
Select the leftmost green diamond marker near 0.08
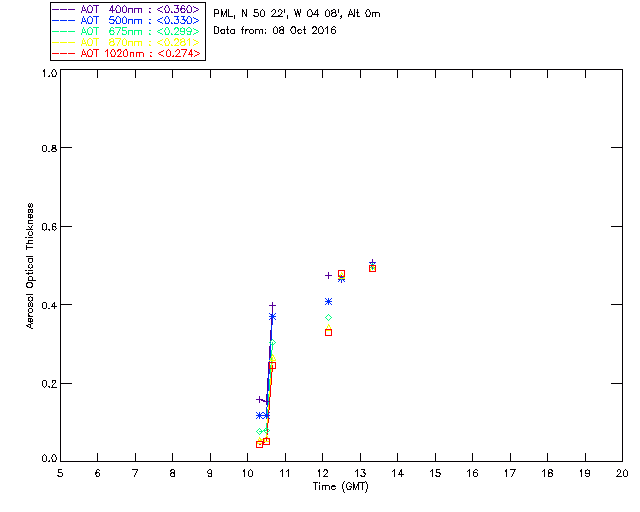[x=259, y=432]
